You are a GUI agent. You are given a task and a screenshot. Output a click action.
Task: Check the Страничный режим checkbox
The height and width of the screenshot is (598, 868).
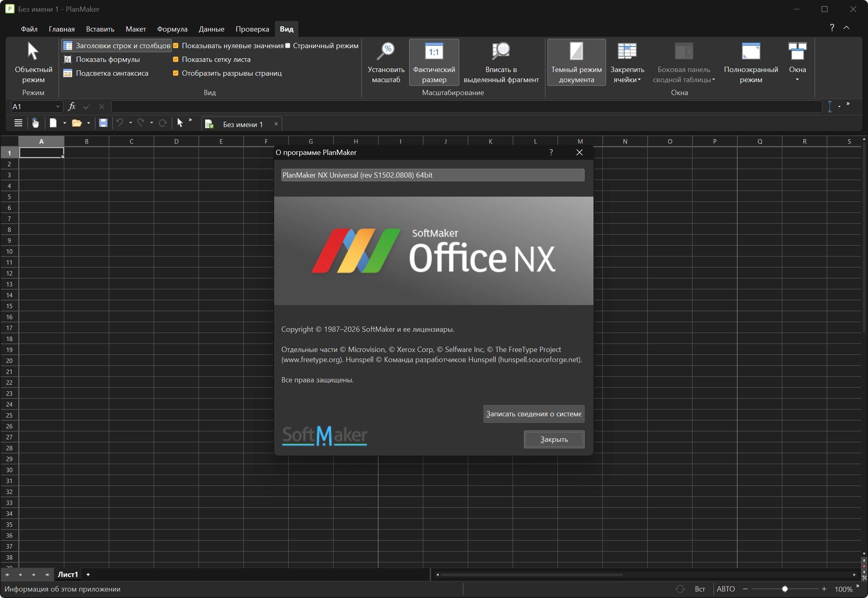(288, 46)
